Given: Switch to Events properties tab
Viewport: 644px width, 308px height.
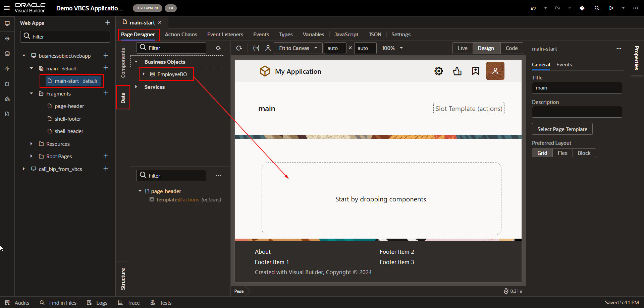Looking at the screenshot, I should pyautogui.click(x=564, y=65).
